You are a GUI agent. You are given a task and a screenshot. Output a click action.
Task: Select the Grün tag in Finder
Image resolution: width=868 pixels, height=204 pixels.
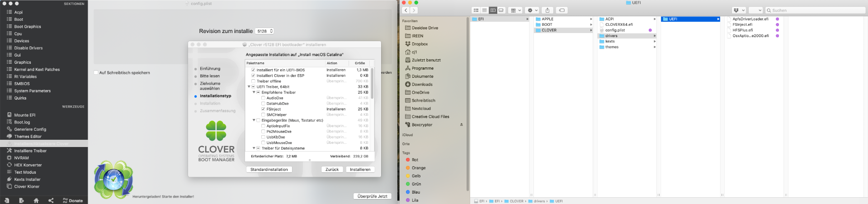(x=416, y=184)
